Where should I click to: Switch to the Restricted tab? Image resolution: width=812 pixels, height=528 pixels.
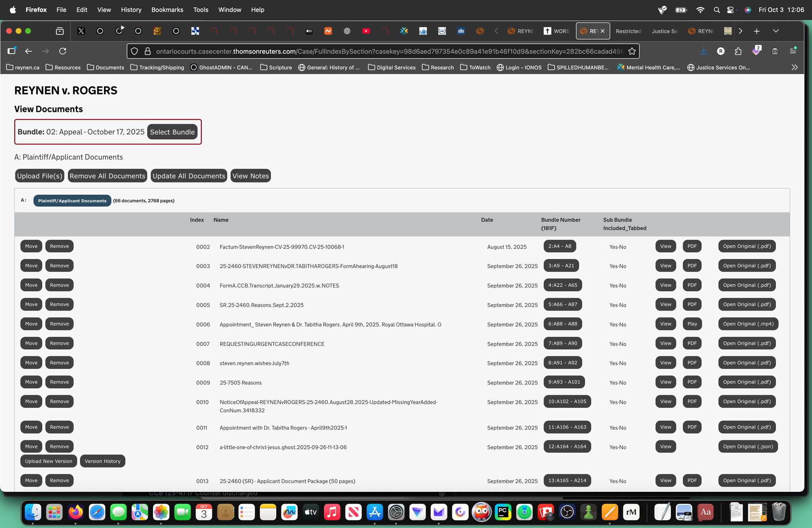click(628, 31)
